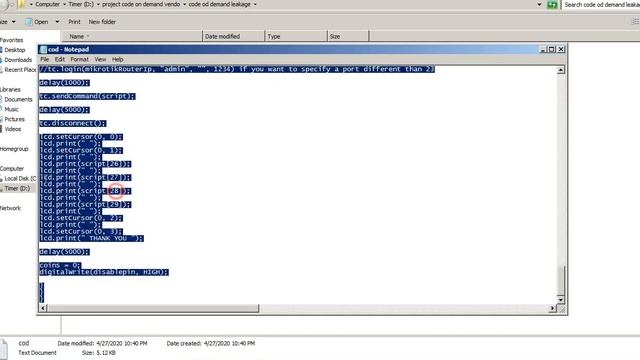The width and height of the screenshot is (640, 360).
Task: Click the line 'tc.sendCommand(script);'
Action: pos(87,96)
